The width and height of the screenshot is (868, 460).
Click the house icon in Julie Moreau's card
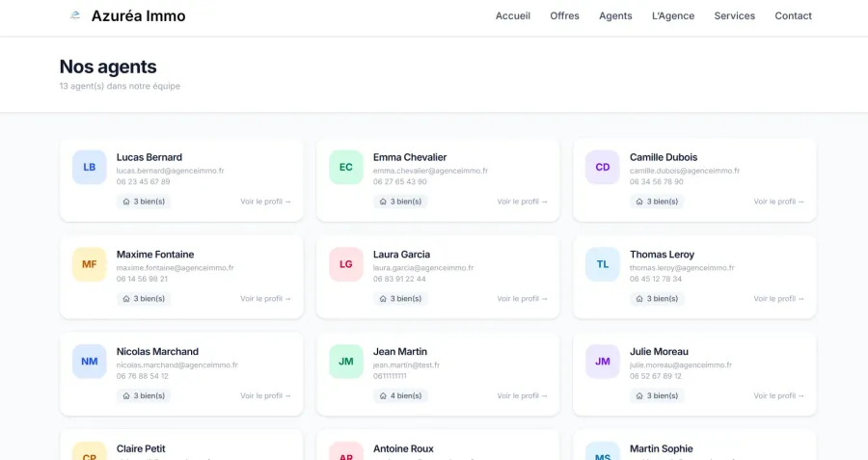639,395
